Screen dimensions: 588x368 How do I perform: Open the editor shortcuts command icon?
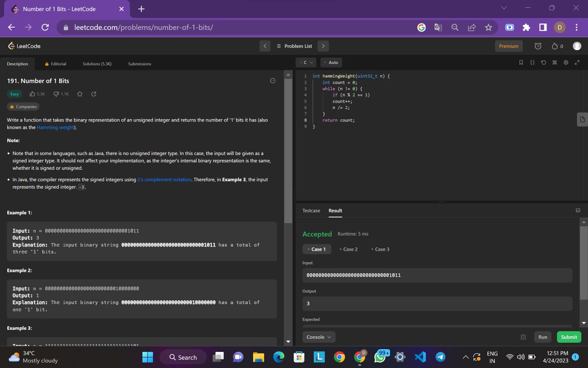554,63
